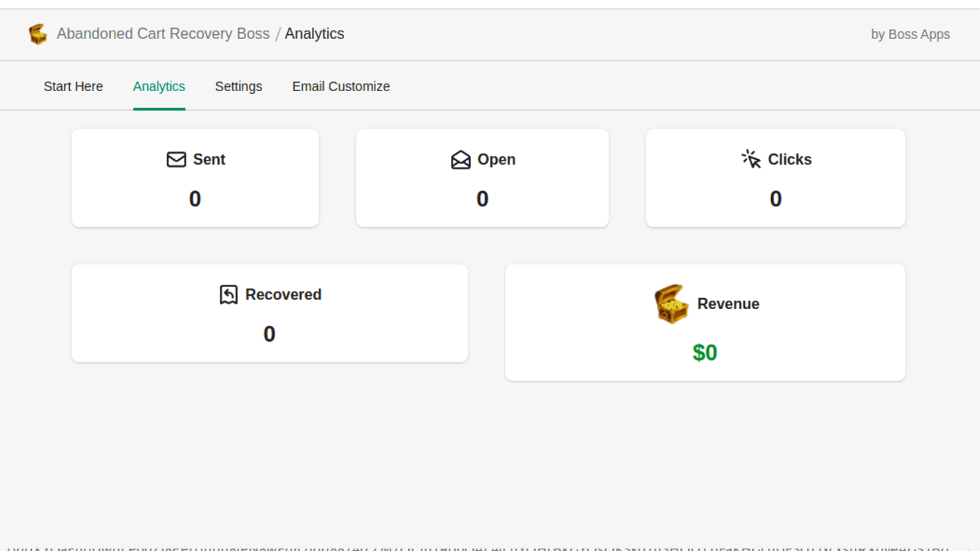Image resolution: width=980 pixels, height=551 pixels.
Task: Click the Revenue treasure chest icon
Action: (x=671, y=304)
